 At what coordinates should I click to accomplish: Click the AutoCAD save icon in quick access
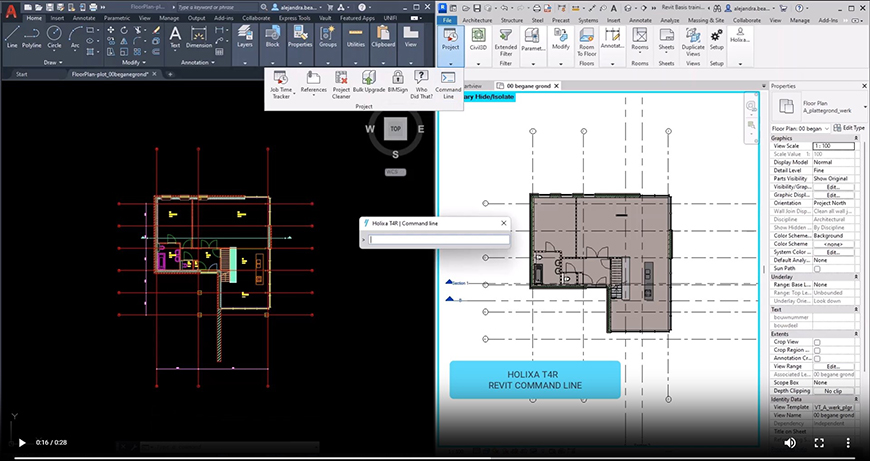pyautogui.click(x=50, y=7)
